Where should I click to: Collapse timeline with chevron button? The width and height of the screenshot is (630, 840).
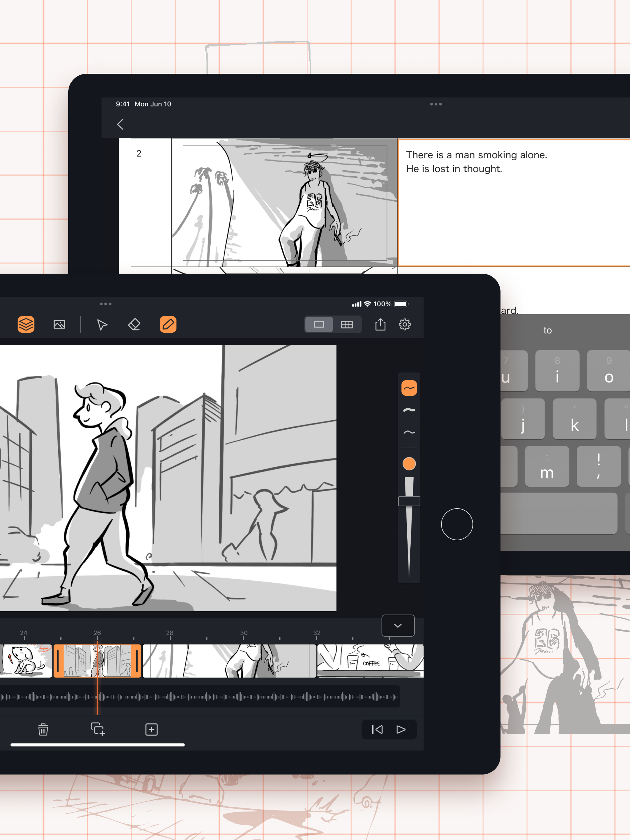pyautogui.click(x=398, y=625)
